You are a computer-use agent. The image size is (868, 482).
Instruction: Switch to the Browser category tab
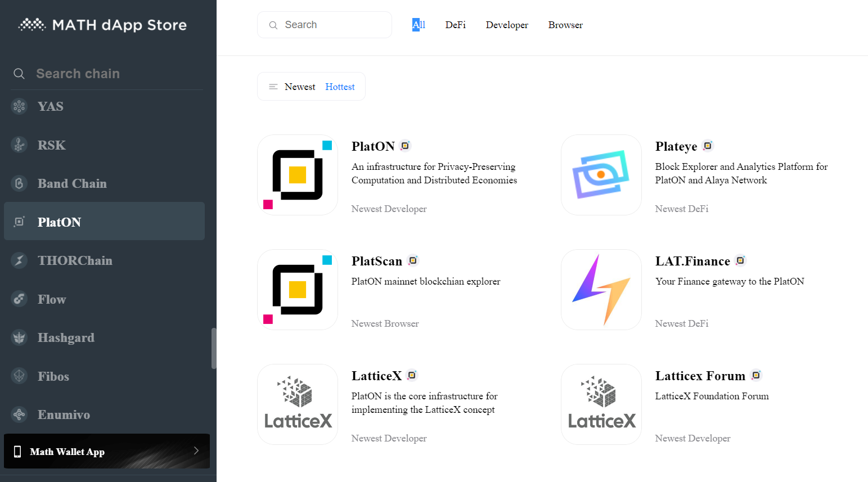565,25
